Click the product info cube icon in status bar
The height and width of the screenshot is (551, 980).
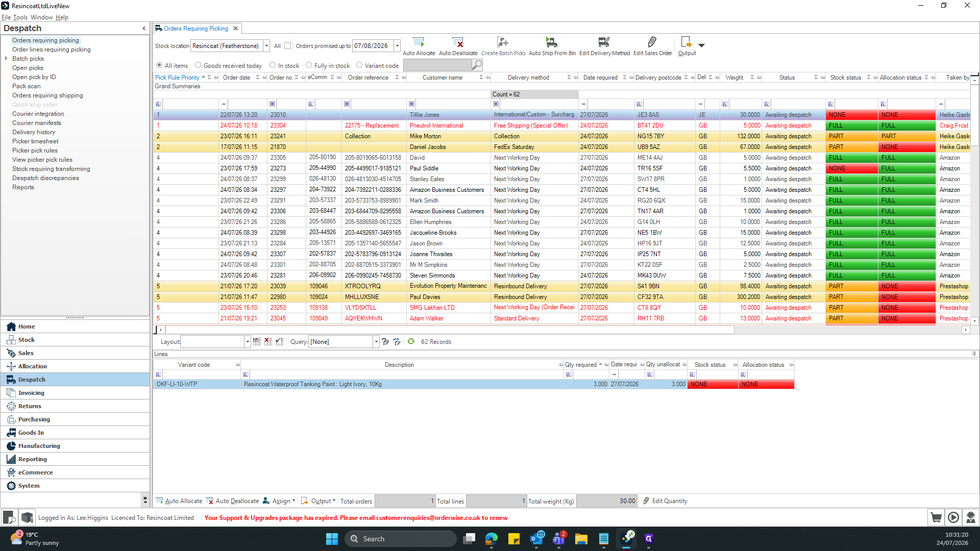[27, 517]
